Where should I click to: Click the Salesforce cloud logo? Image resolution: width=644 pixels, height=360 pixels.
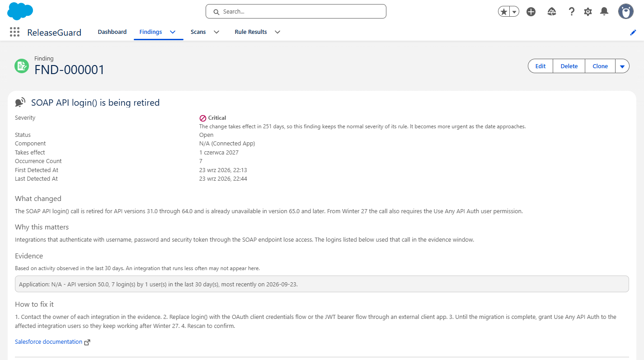20,11
